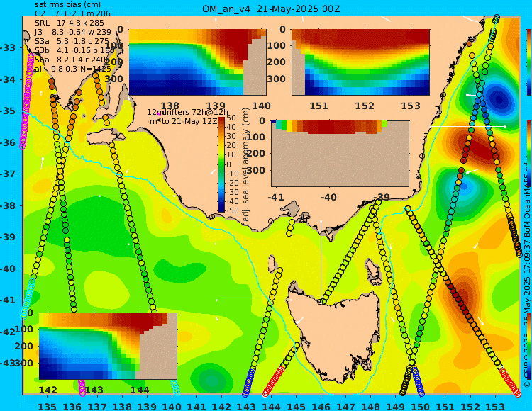Click longitude label 136 on bottom axis
This screenshot has width=532, height=411.
click(72, 406)
